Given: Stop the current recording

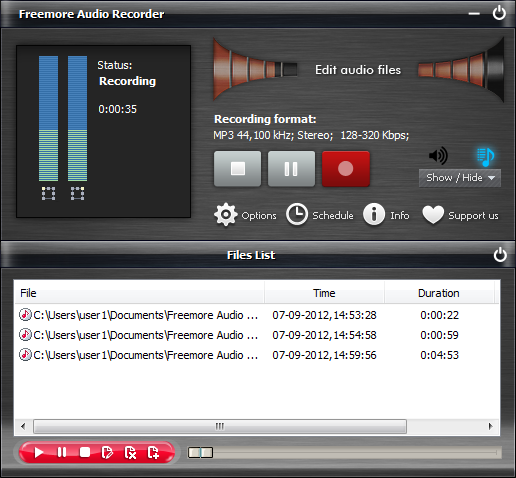Looking at the screenshot, I should (237, 169).
